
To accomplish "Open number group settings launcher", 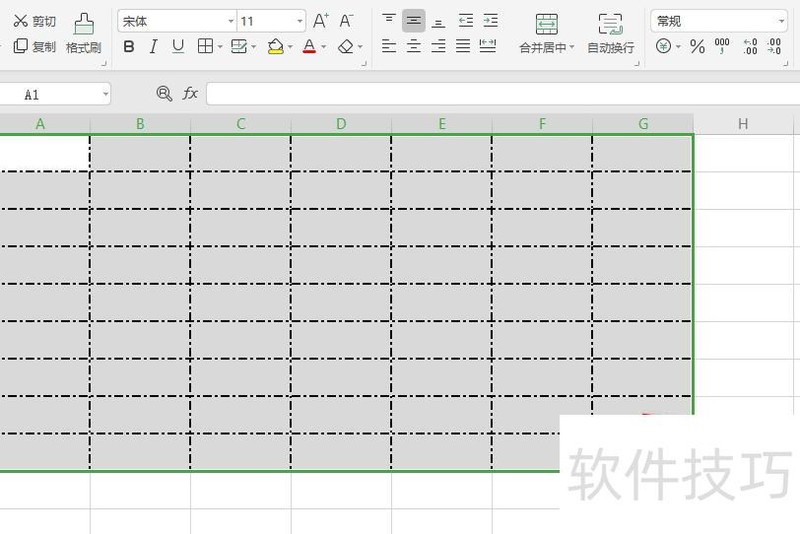I will click(x=785, y=64).
